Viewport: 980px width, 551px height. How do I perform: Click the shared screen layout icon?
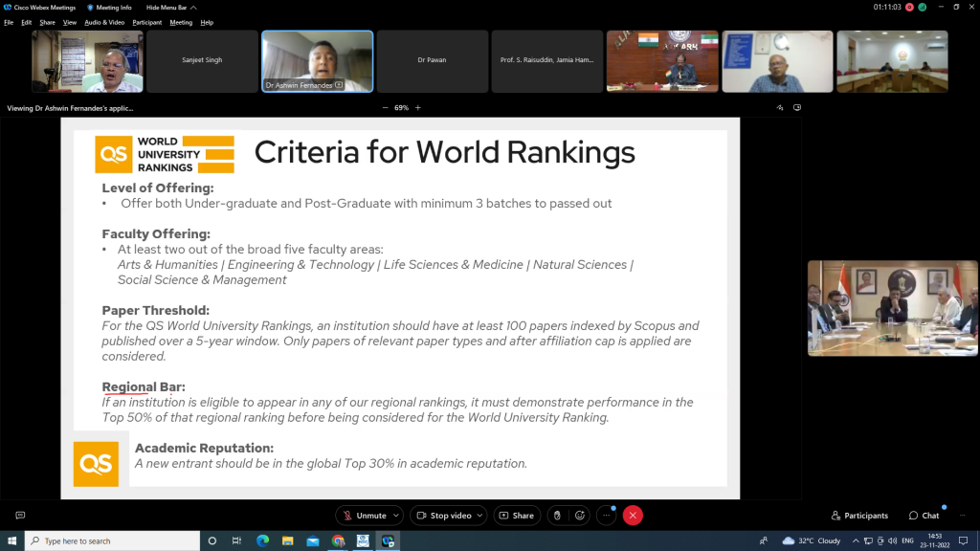point(797,107)
